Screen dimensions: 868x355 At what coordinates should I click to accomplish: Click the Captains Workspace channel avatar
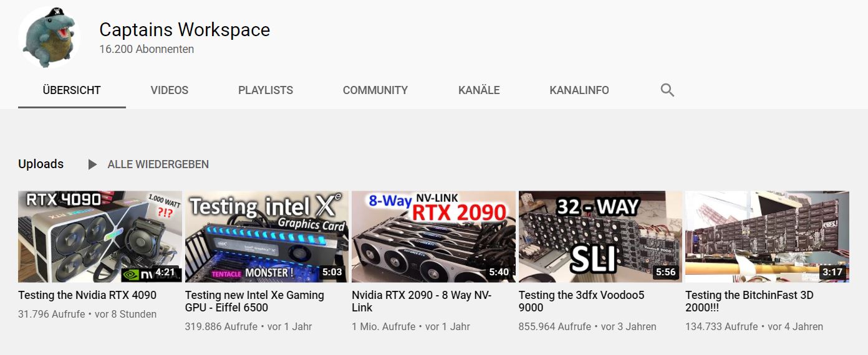49,37
